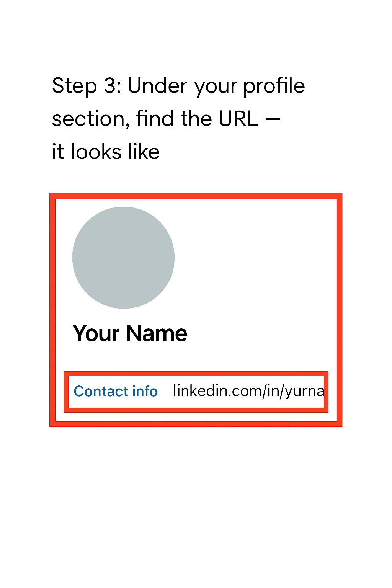Click the dash after the word URL

click(273, 119)
